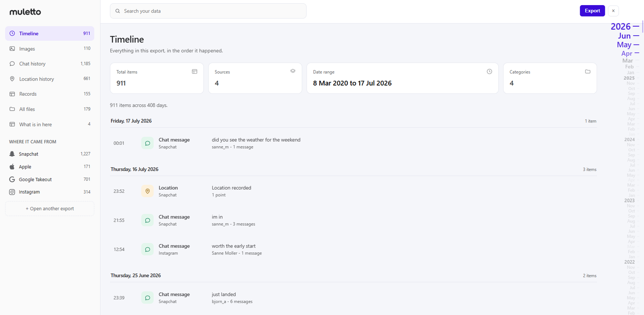Open Location history from the sidebar
This screenshot has width=644, height=315.
coord(50,79)
